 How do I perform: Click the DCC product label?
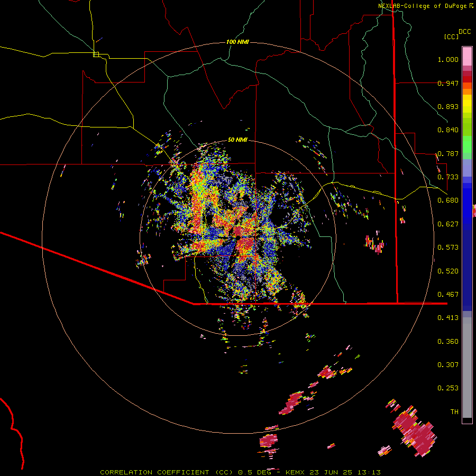click(465, 32)
